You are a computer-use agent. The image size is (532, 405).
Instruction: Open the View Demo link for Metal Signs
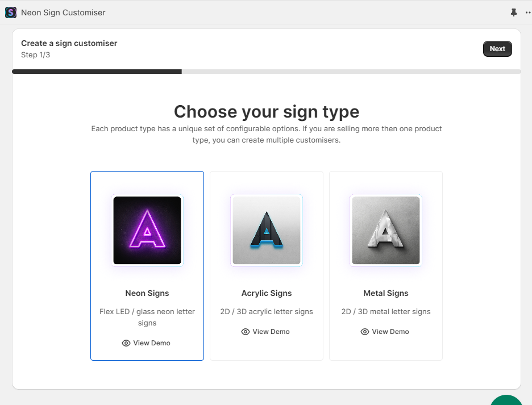coord(390,332)
